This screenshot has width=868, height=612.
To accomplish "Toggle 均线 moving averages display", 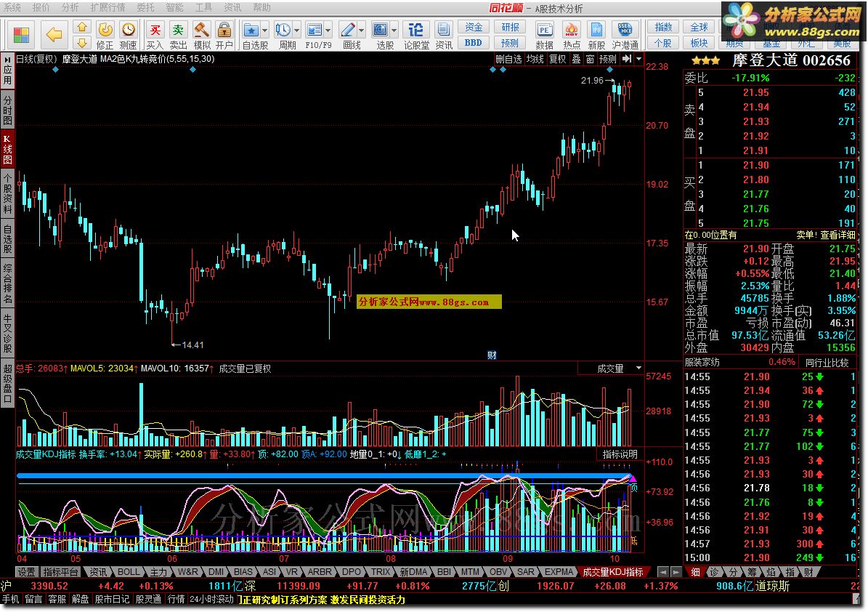I will [535, 59].
